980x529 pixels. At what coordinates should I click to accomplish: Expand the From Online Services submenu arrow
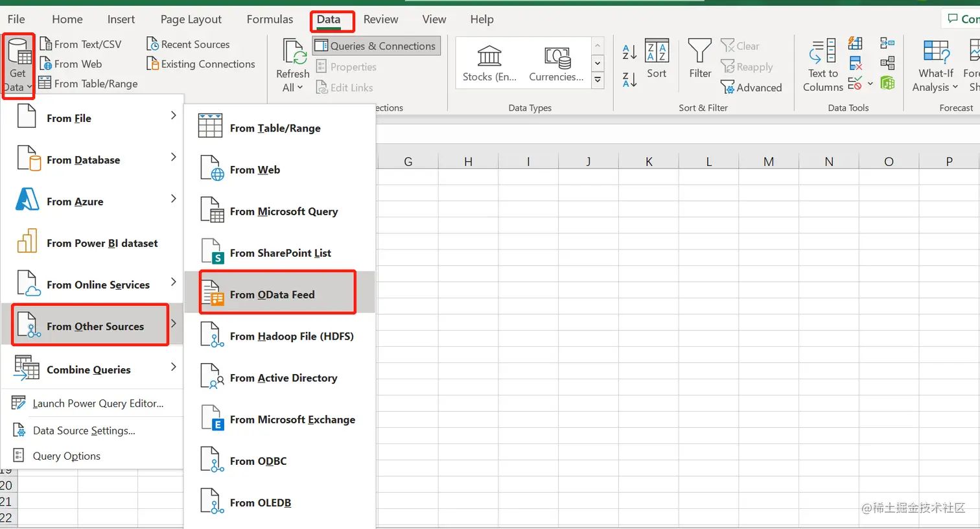coord(173,281)
